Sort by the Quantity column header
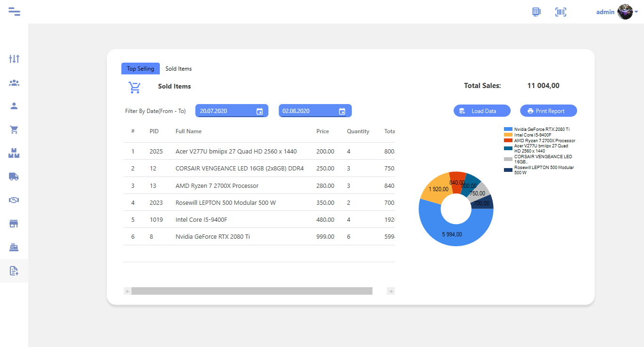 [x=358, y=131]
